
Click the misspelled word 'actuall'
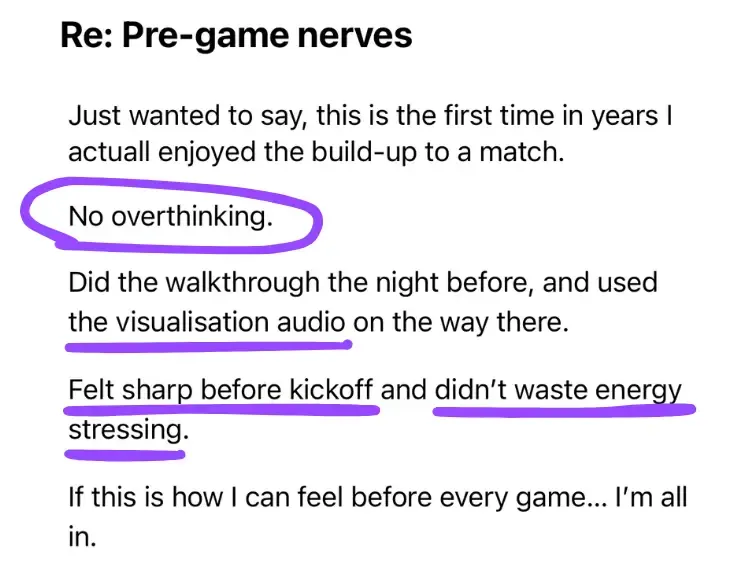pyautogui.click(x=109, y=152)
